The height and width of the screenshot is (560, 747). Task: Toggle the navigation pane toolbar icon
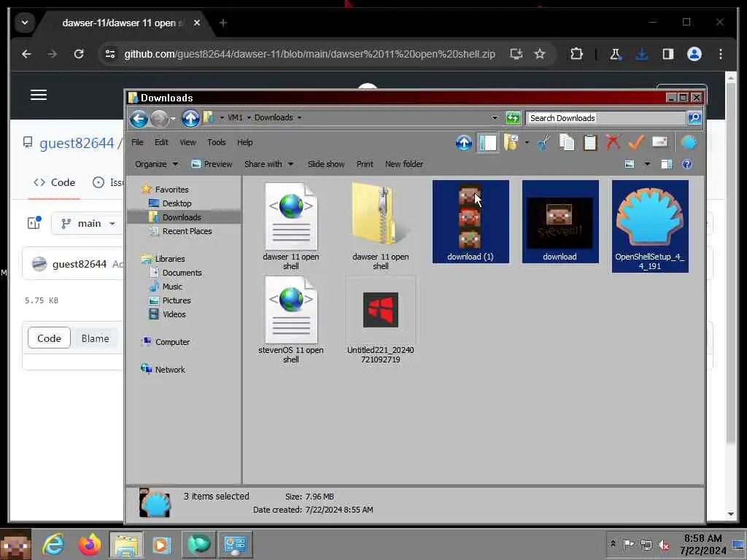click(x=488, y=142)
